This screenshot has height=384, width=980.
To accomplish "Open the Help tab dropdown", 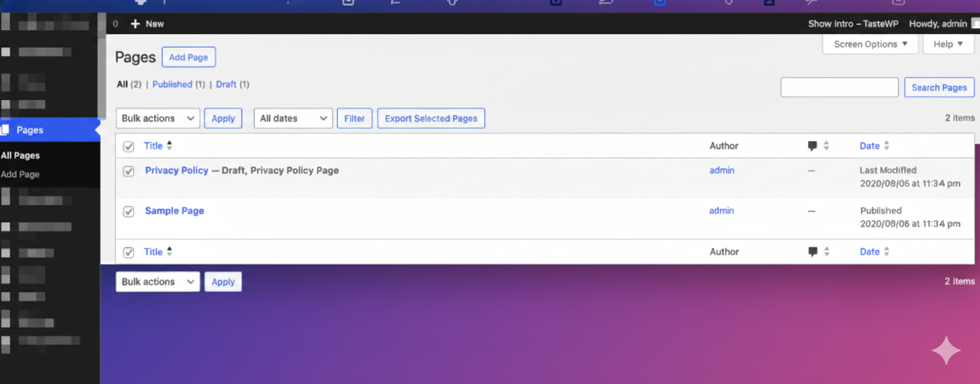I will point(948,44).
